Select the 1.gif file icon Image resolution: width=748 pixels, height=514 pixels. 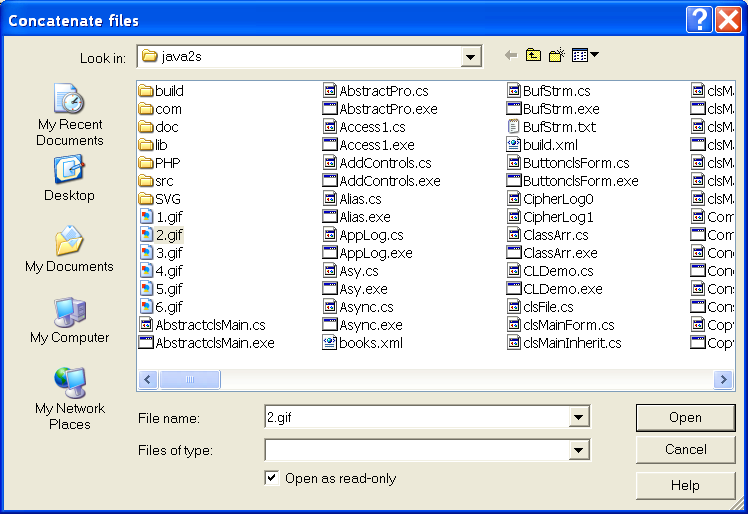click(146, 217)
